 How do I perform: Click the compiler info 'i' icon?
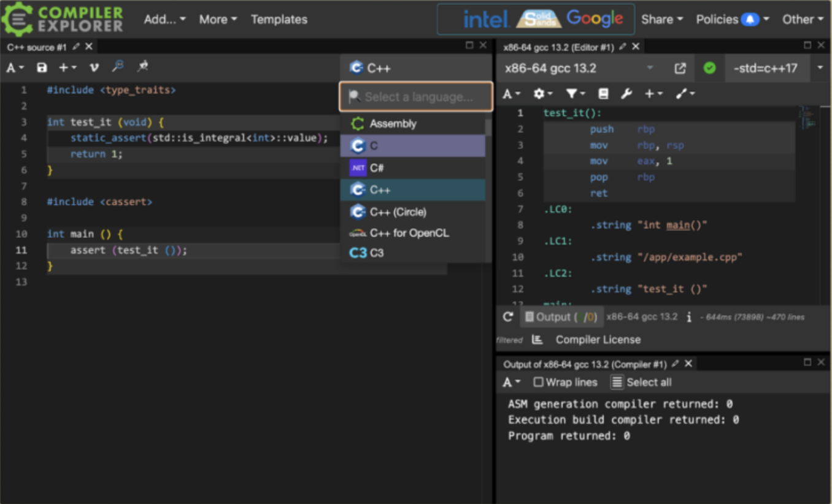689,317
